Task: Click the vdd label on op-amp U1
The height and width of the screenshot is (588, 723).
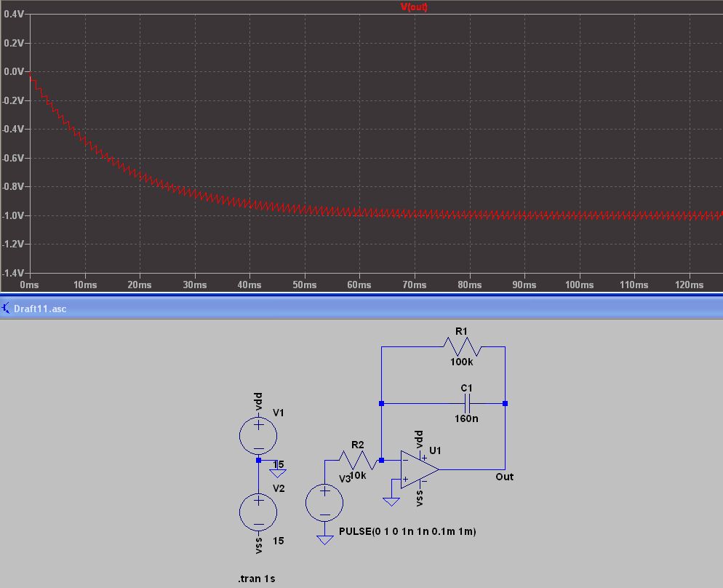Action: pos(419,440)
